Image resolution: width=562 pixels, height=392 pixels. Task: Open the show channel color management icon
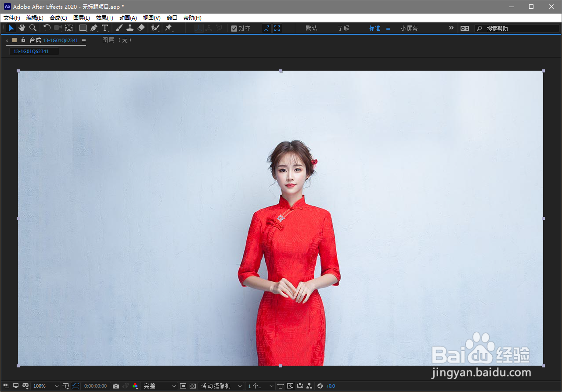[135, 386]
